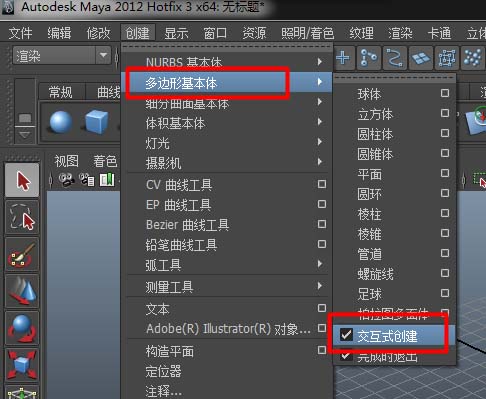Click the snap to curve icon
The image size is (486, 399).
369,58
